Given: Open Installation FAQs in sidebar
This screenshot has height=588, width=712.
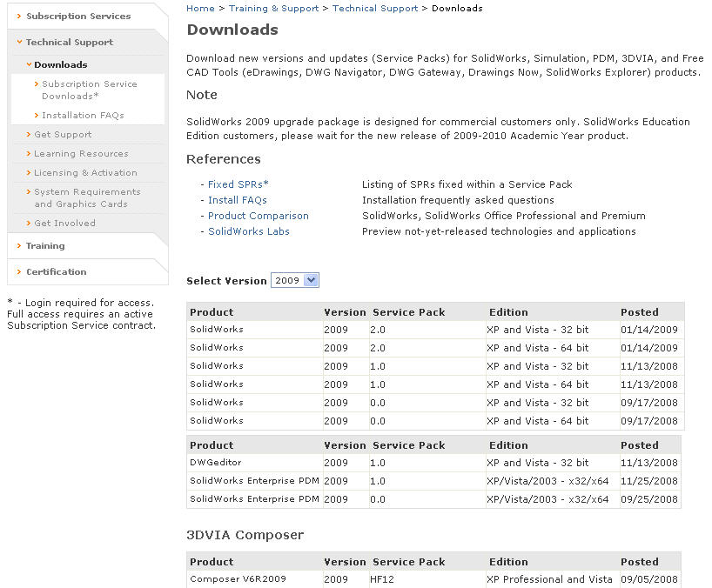Looking at the screenshot, I should click(x=83, y=115).
